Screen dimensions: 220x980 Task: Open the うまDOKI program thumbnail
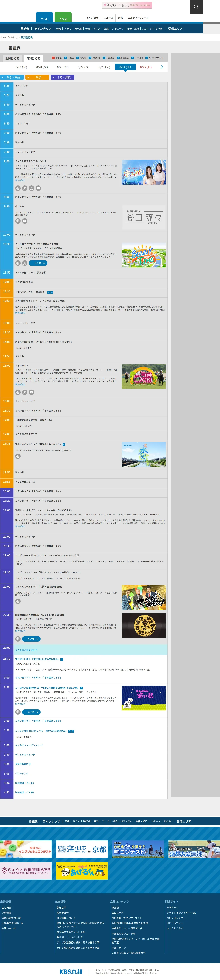point(143,376)
